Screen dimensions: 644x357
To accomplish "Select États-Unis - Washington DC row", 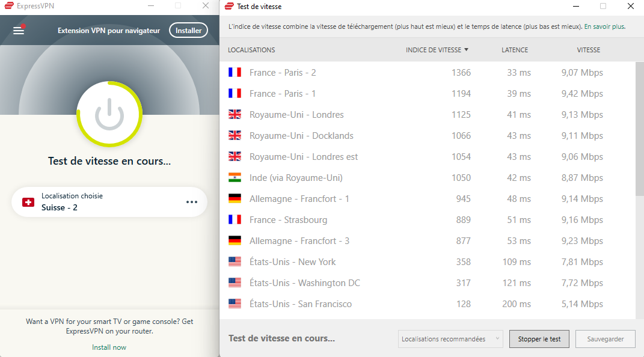I will [428, 282].
